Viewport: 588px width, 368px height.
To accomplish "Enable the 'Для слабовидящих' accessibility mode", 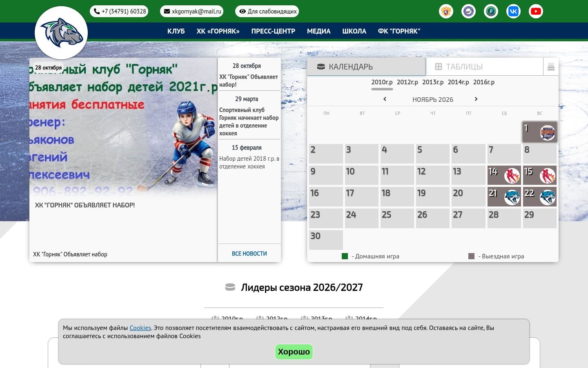I will (x=267, y=11).
